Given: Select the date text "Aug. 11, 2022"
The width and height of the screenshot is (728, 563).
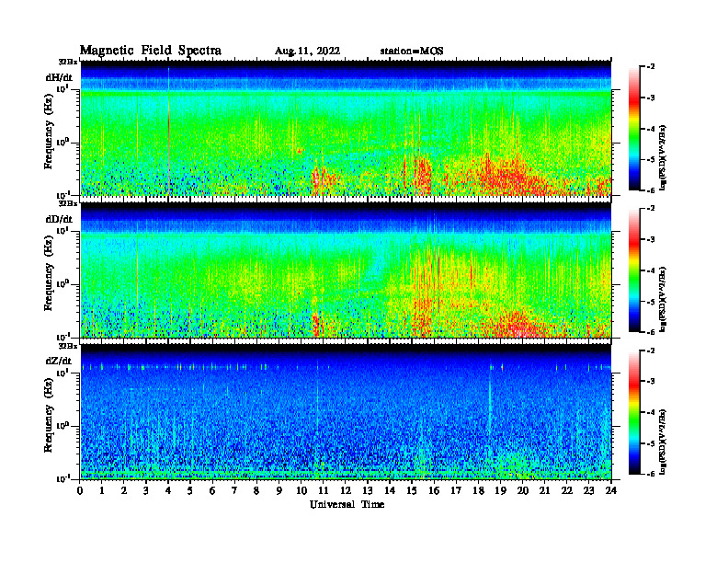Looking at the screenshot, I should click(307, 52).
